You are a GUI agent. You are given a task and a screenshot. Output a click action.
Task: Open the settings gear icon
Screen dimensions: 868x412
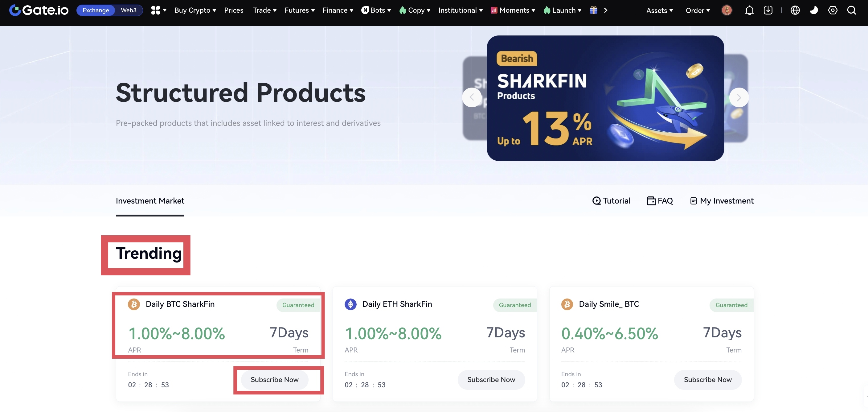[833, 10]
